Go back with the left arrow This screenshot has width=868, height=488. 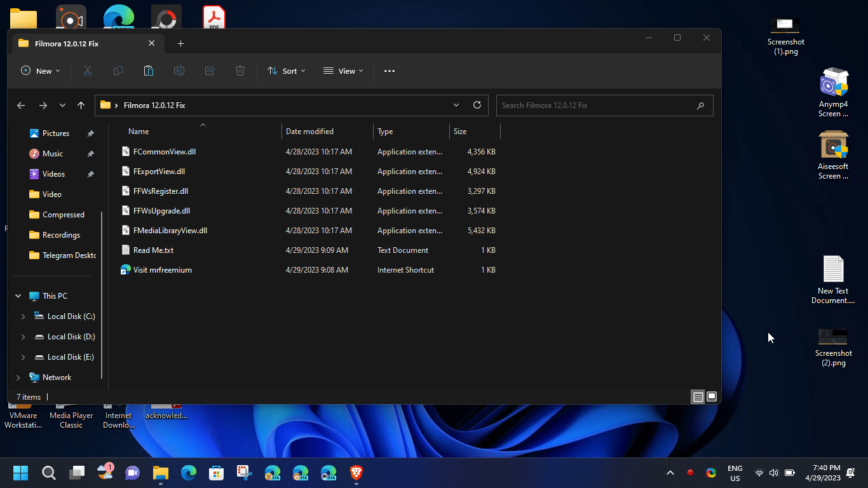click(21, 105)
